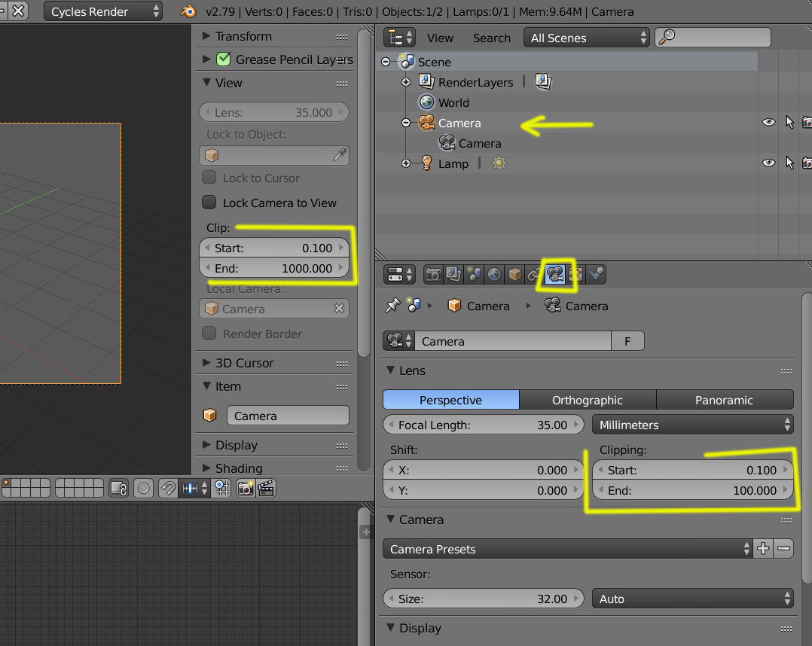Toggle Camera renderability icon in outliner
812x646 pixels.
[x=807, y=122]
